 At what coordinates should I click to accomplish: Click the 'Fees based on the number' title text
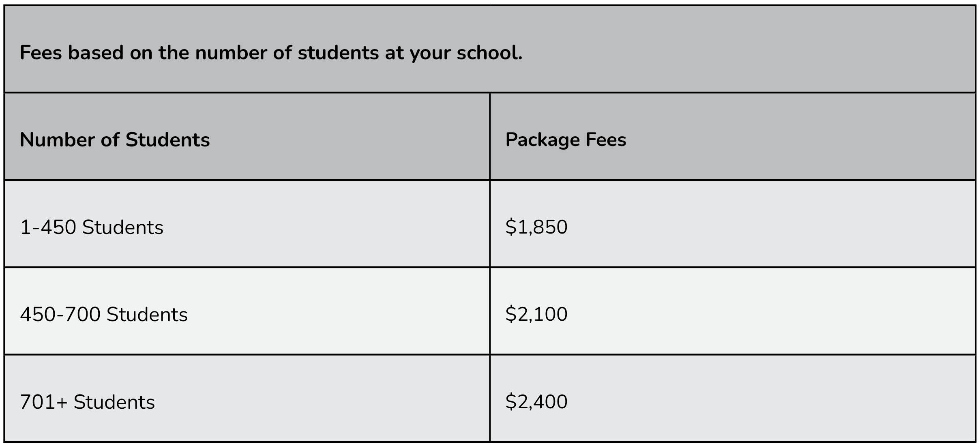[x=271, y=53]
